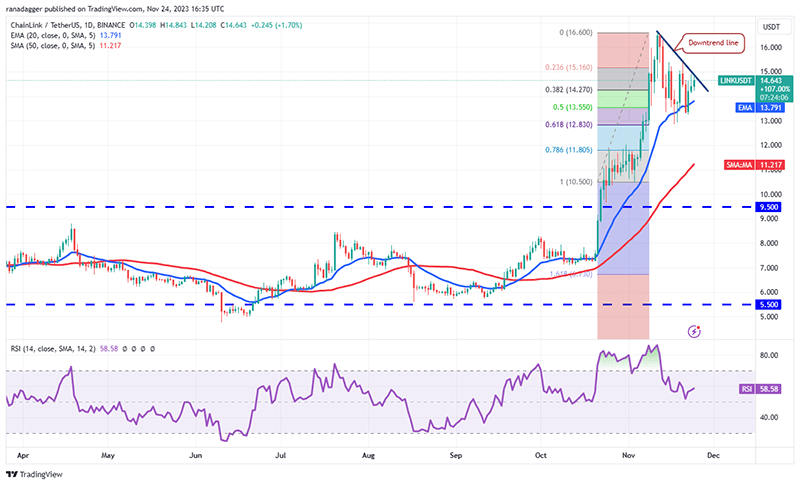Click the 0.236 (15.160) Fibonacci label

[569, 67]
